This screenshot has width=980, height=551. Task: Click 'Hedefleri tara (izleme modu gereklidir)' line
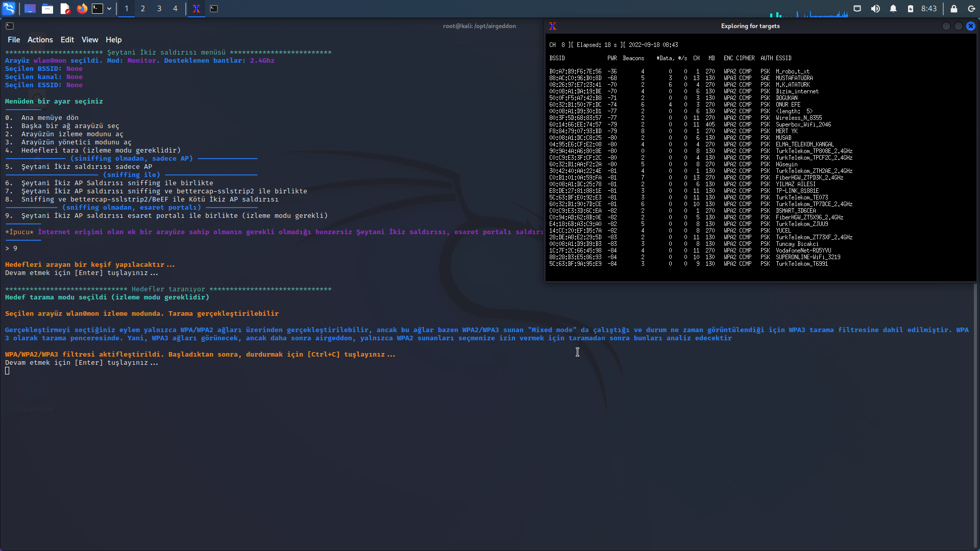point(93,151)
